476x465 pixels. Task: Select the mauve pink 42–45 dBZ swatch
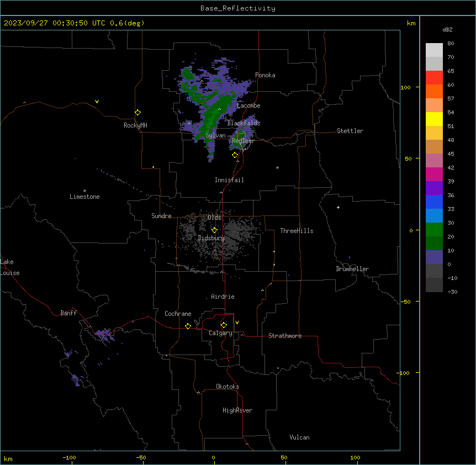click(434, 161)
